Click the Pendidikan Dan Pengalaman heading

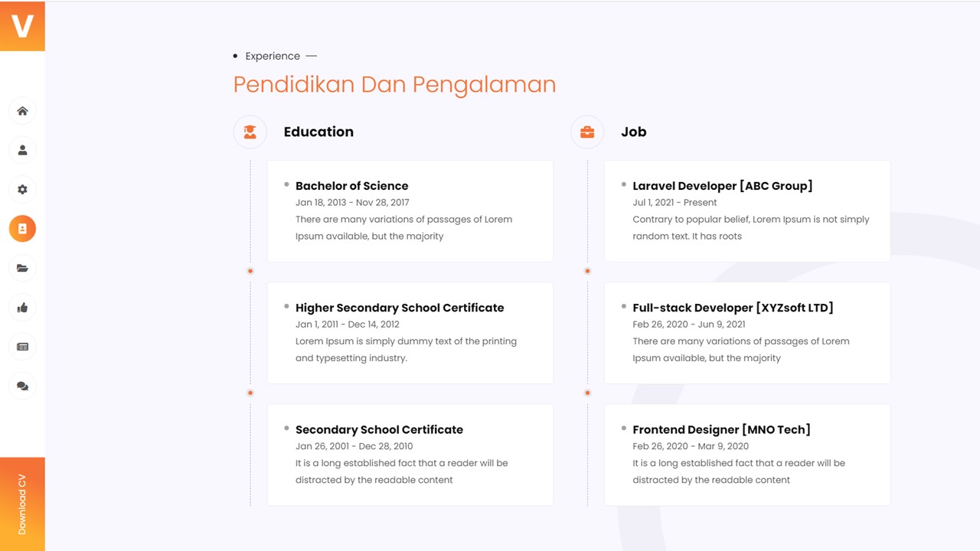tap(394, 84)
